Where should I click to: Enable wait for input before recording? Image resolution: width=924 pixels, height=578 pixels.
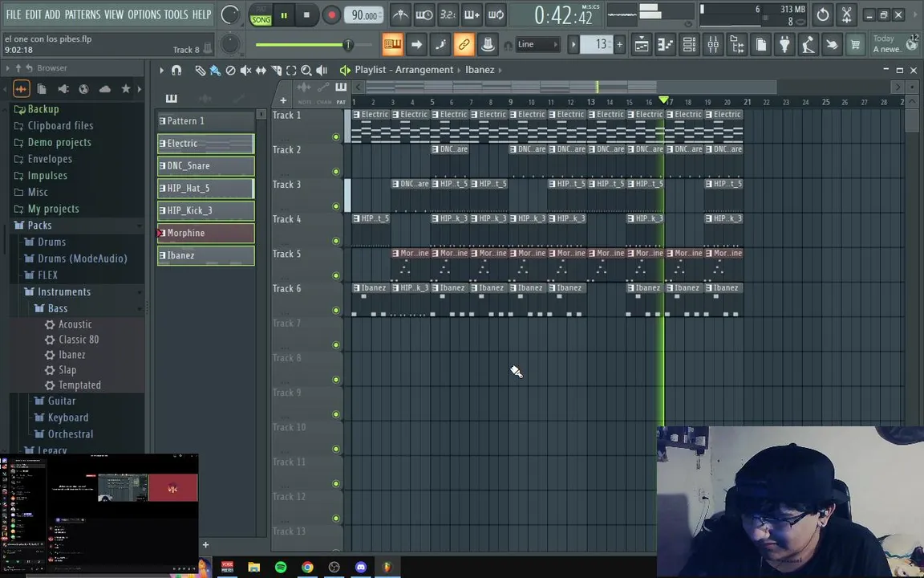click(424, 14)
